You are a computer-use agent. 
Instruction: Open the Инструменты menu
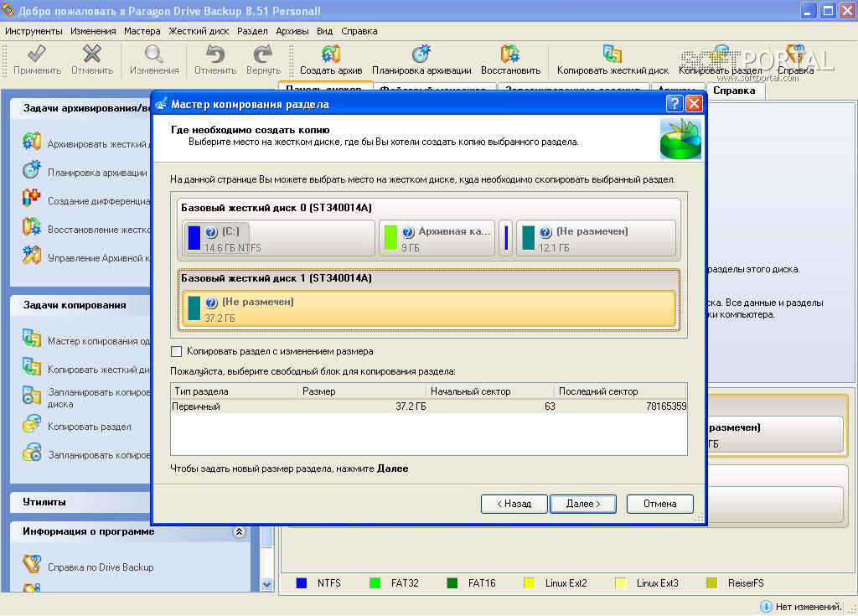(x=34, y=31)
